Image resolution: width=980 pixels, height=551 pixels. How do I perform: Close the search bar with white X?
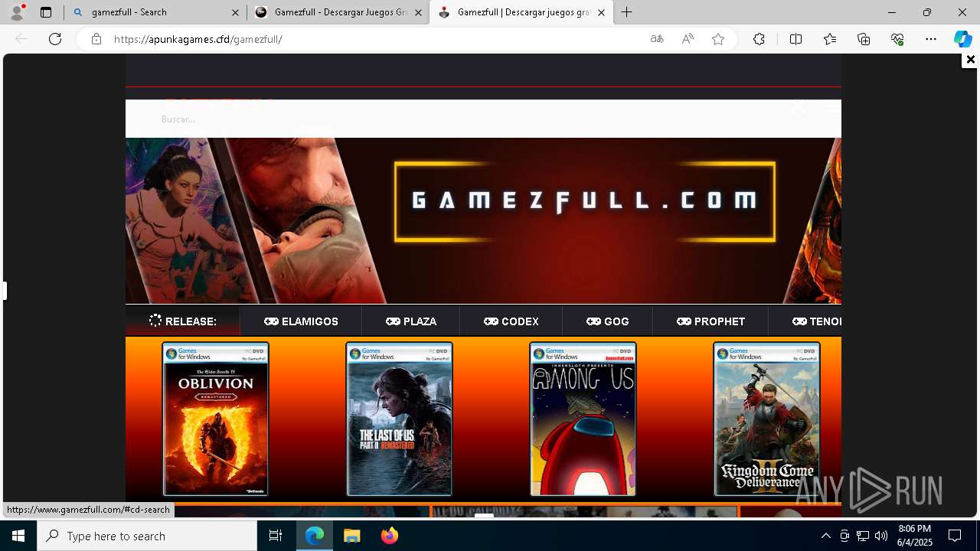click(798, 107)
